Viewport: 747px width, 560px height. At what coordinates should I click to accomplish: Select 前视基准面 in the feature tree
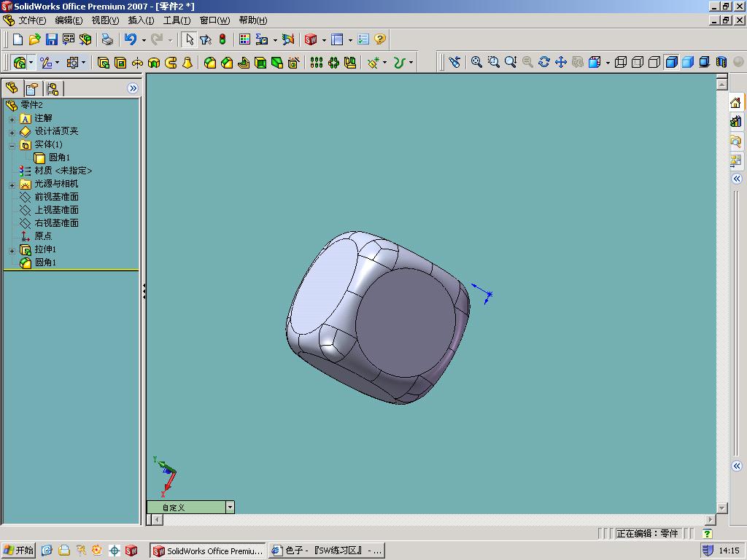56,197
